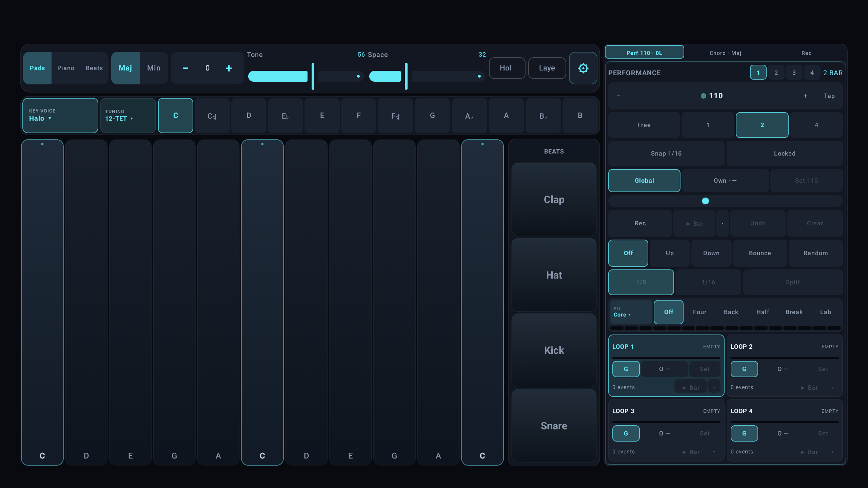Screen dimensions: 868x488
Task: Adjust the Space slider
Action: tap(427, 76)
